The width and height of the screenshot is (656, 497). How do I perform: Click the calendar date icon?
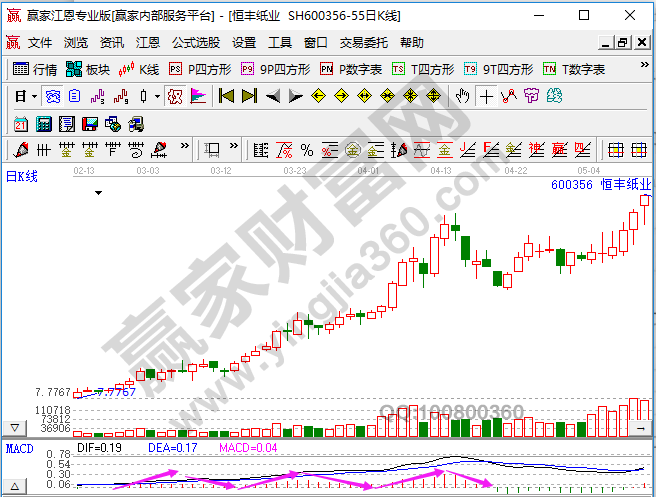21,123
